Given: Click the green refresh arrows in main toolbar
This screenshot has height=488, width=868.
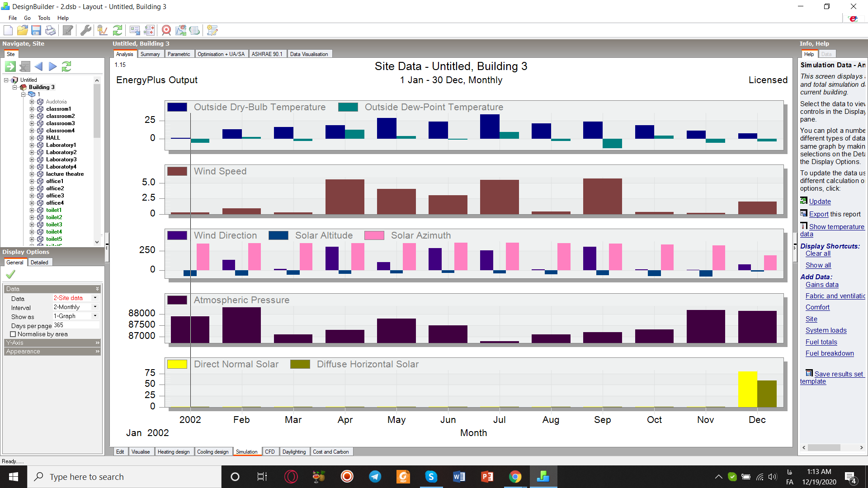Looking at the screenshot, I should (118, 30).
